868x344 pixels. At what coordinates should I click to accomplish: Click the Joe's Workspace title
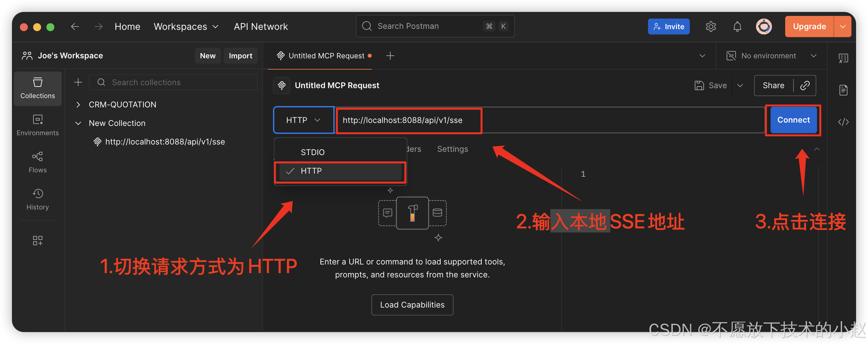70,56
